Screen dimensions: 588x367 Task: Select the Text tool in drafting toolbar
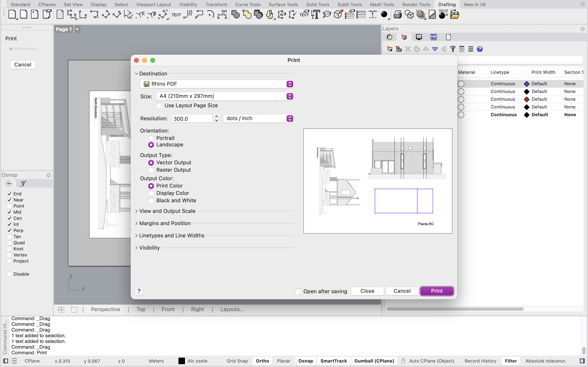[176, 15]
